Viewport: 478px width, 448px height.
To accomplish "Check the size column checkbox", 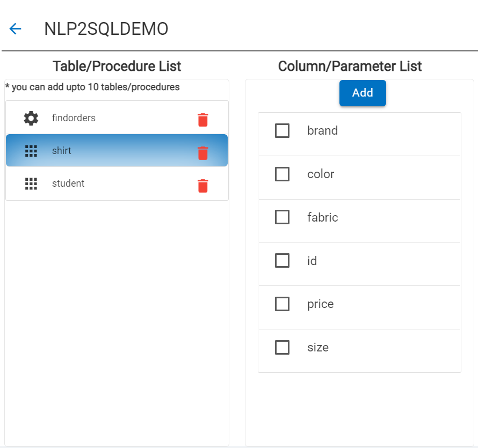I will coord(282,348).
